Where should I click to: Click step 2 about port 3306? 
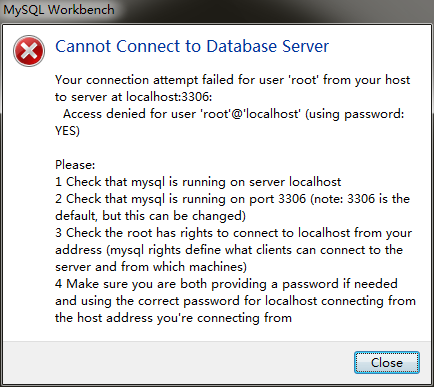(232, 199)
